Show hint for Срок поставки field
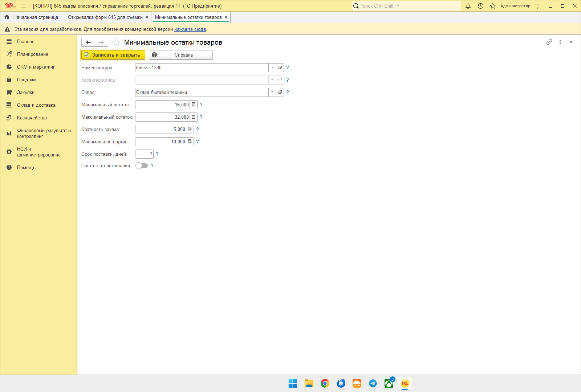This screenshot has height=392, width=581. pos(157,154)
